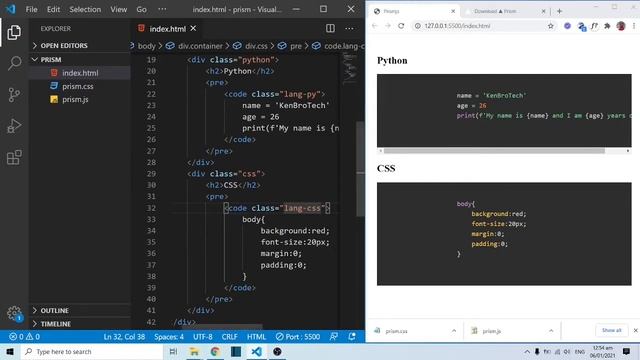Image resolution: width=640 pixels, height=360 pixels.
Task: Open index.html in the explorer tree
Action: point(80,73)
